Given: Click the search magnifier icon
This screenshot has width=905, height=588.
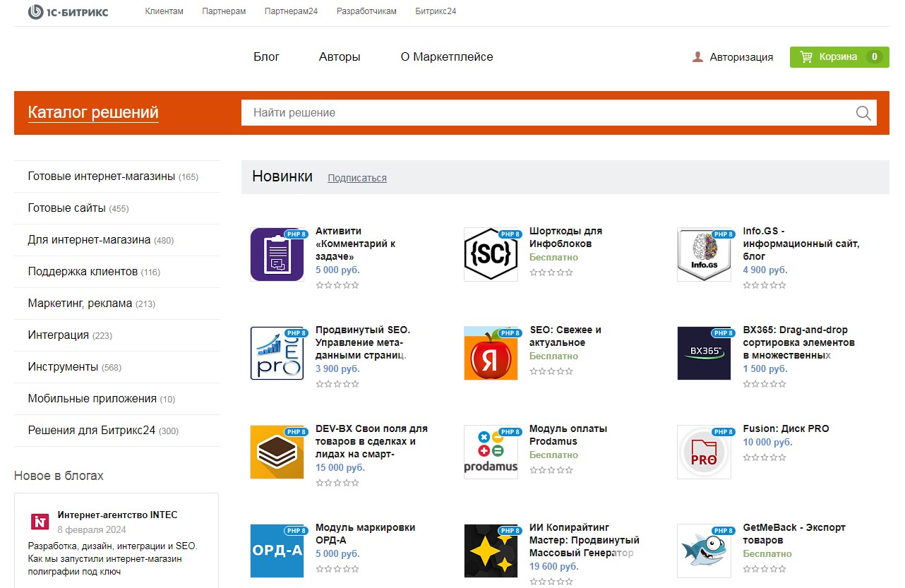Looking at the screenshot, I should tap(863, 113).
